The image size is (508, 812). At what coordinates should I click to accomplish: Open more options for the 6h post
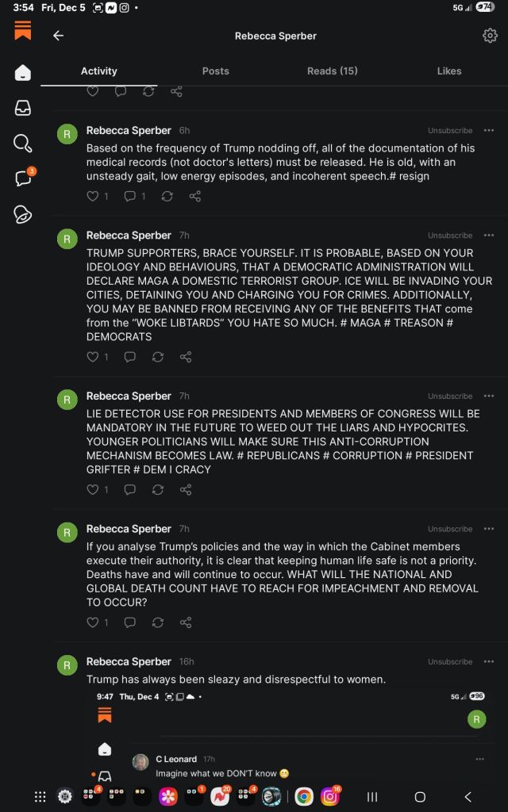[489, 130]
